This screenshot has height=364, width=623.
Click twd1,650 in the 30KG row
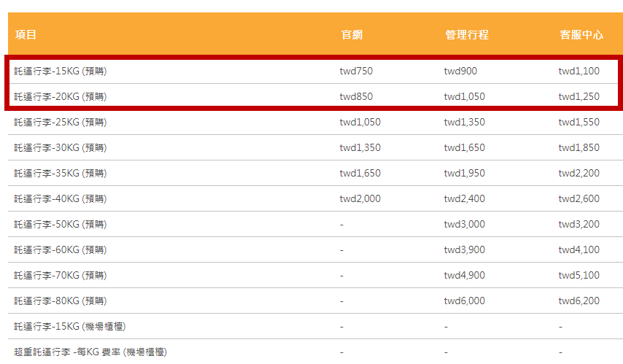(465, 148)
